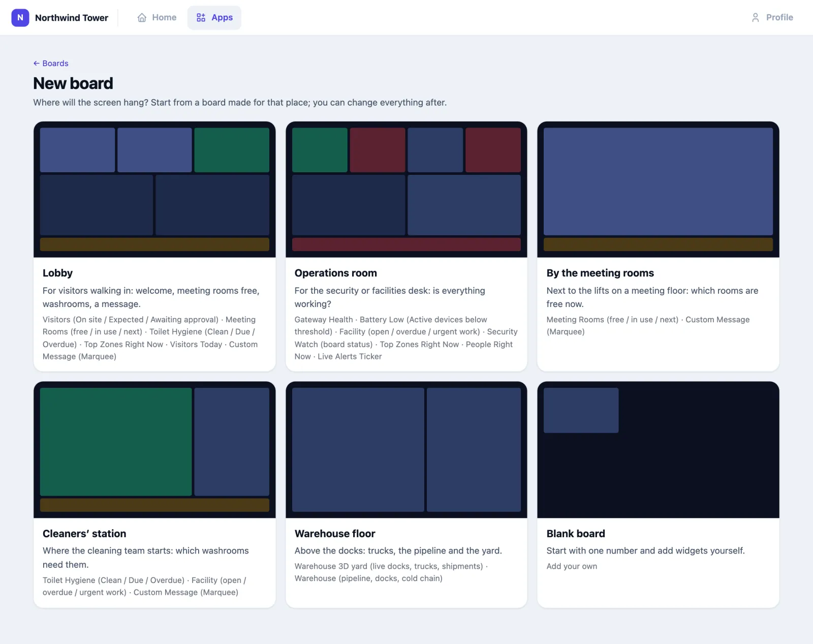The width and height of the screenshot is (813, 644).
Task: Click the 'Meeting Rooms (free / in use / next) · Custom Message' line
Action: pos(648,326)
